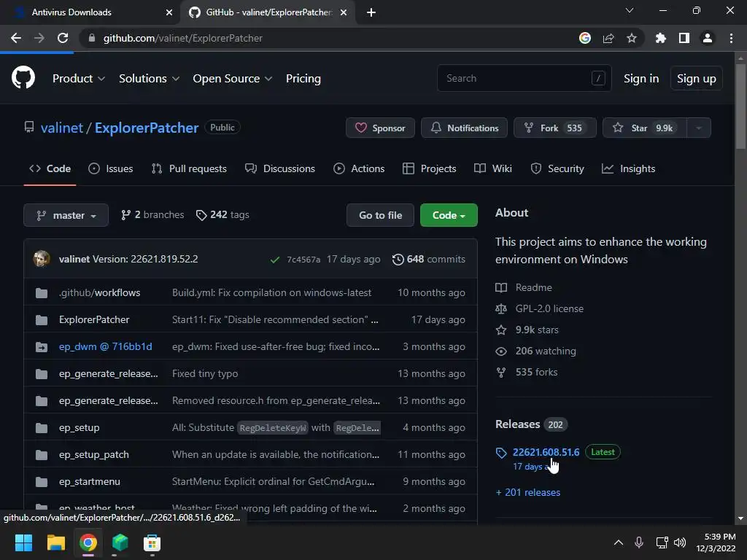View the 648 commits history
747x560 pixels.
(428, 259)
